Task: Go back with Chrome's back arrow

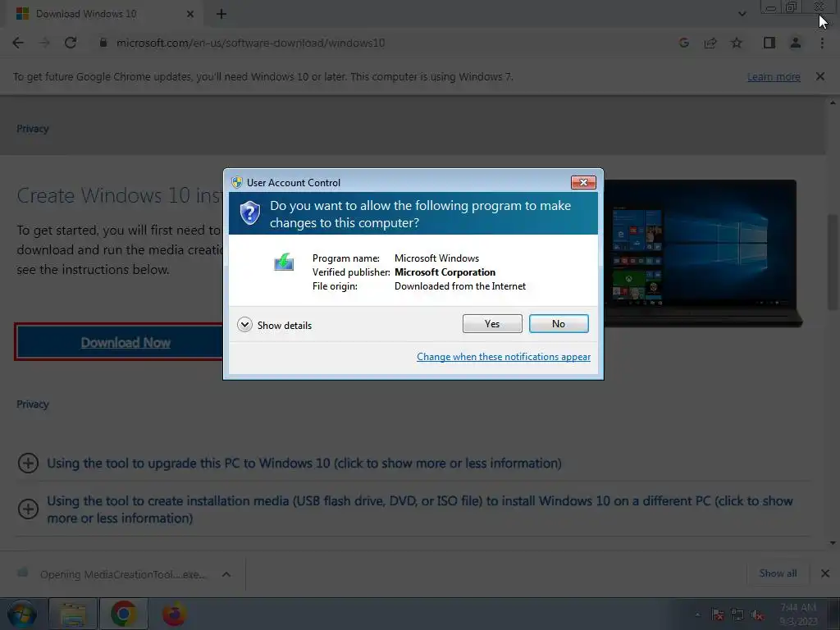Action: (x=18, y=43)
